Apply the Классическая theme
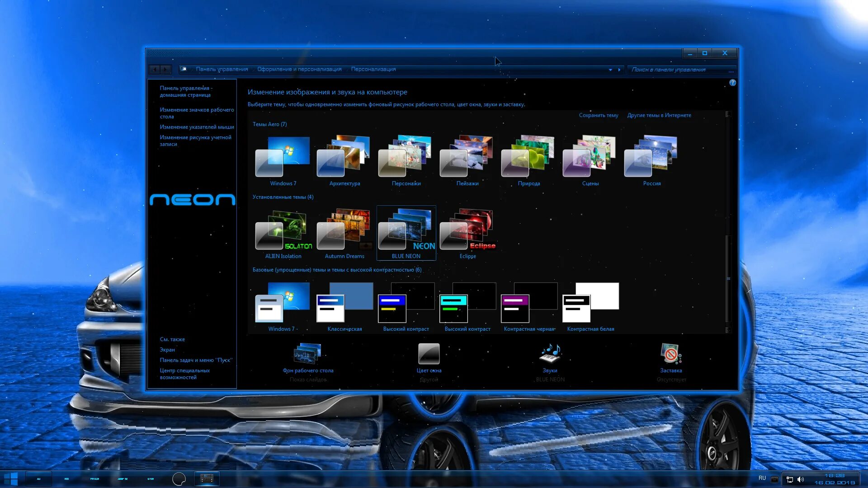This screenshot has height=488, width=868. pyautogui.click(x=344, y=306)
